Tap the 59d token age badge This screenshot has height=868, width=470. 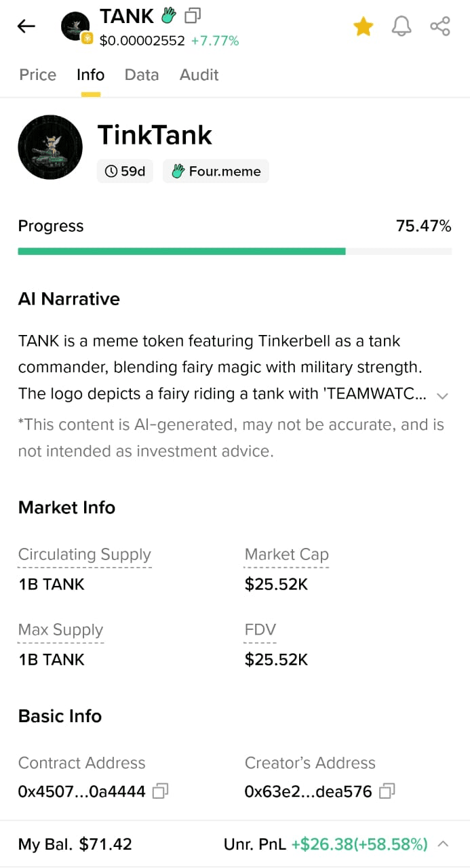(x=125, y=172)
